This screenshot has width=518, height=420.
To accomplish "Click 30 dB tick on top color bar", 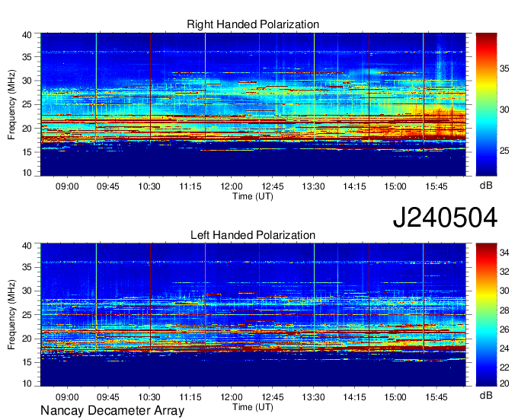I will click(x=504, y=110).
